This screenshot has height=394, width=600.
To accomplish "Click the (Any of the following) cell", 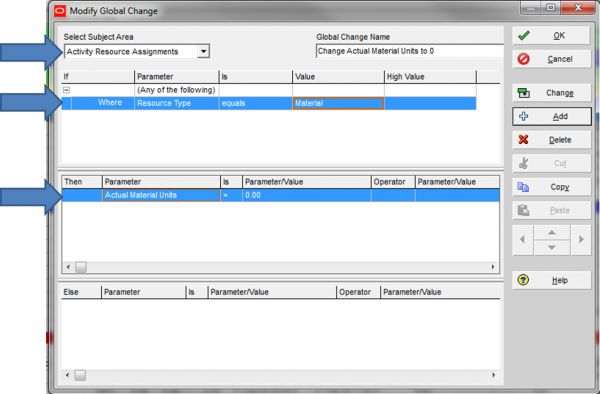I will pyautogui.click(x=176, y=90).
